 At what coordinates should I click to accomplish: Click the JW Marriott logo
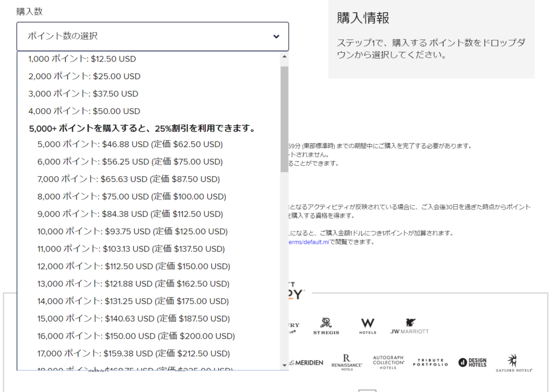[410, 326]
